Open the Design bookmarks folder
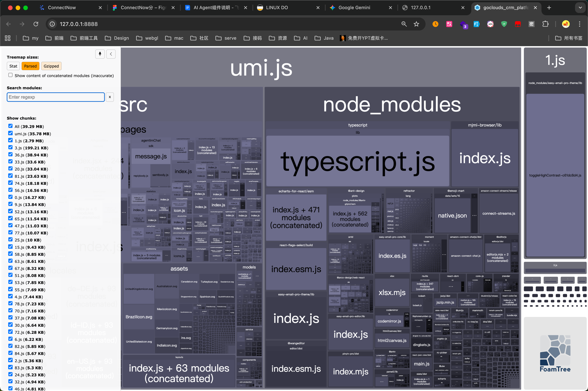 [117, 38]
